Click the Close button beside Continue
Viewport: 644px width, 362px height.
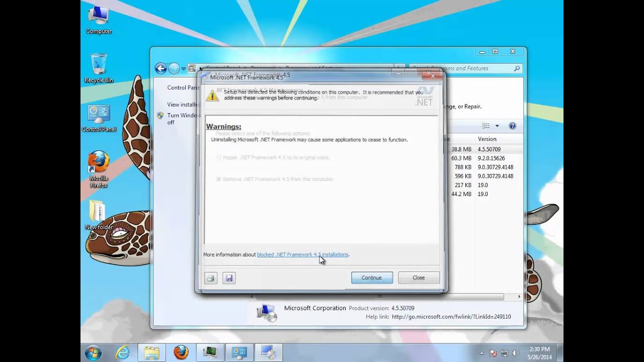tap(419, 278)
